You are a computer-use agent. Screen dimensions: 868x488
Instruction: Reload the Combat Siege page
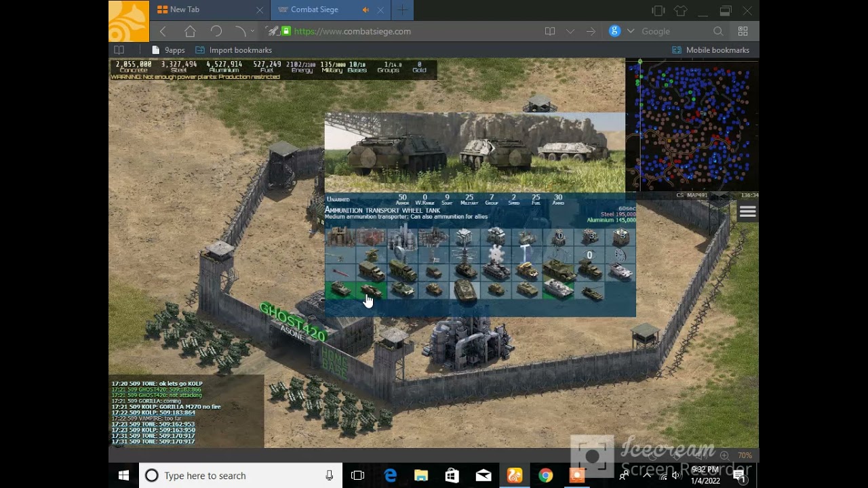click(216, 31)
